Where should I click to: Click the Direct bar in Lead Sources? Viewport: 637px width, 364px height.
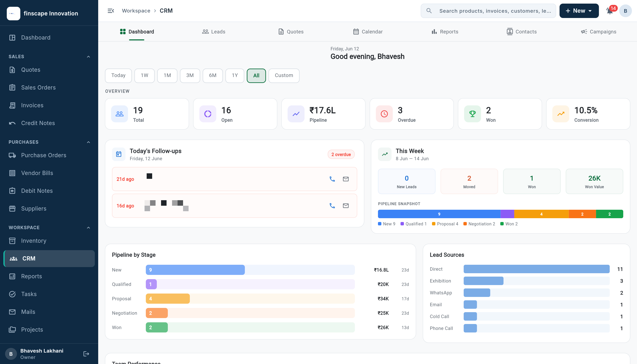[536, 269]
